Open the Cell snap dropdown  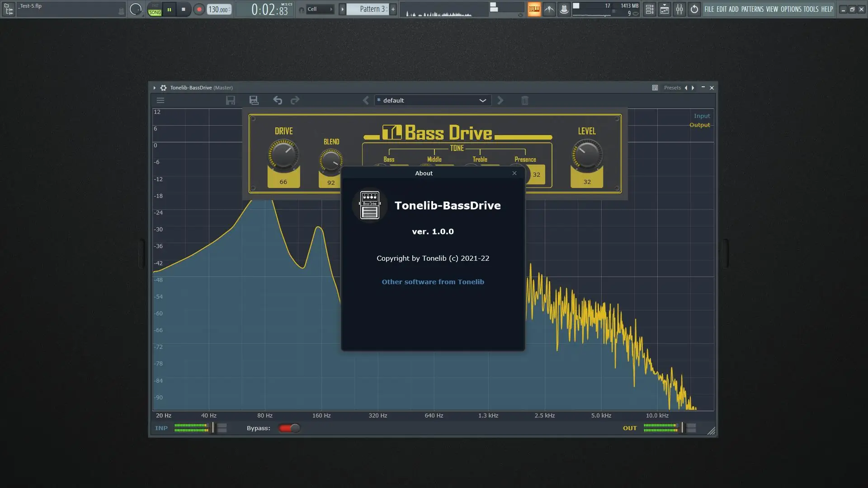(x=320, y=9)
